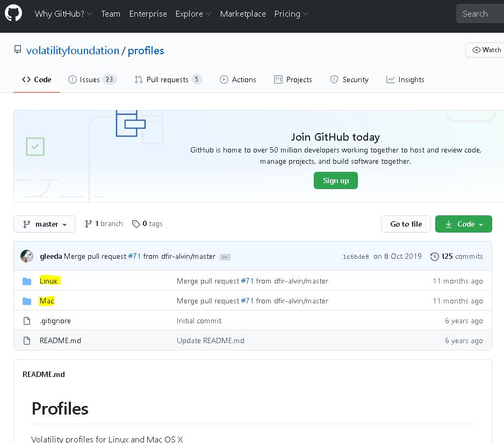504x443 pixels.
Task: Click the .gitignore file icon
Action: click(x=27, y=321)
